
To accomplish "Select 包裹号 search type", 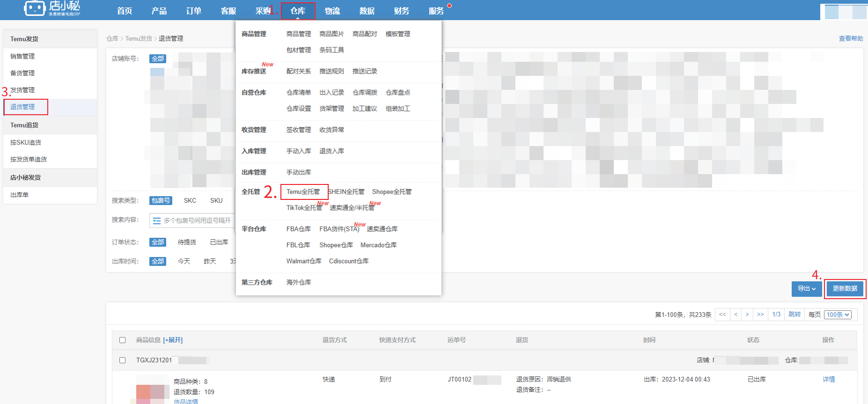I will pyautogui.click(x=161, y=201).
